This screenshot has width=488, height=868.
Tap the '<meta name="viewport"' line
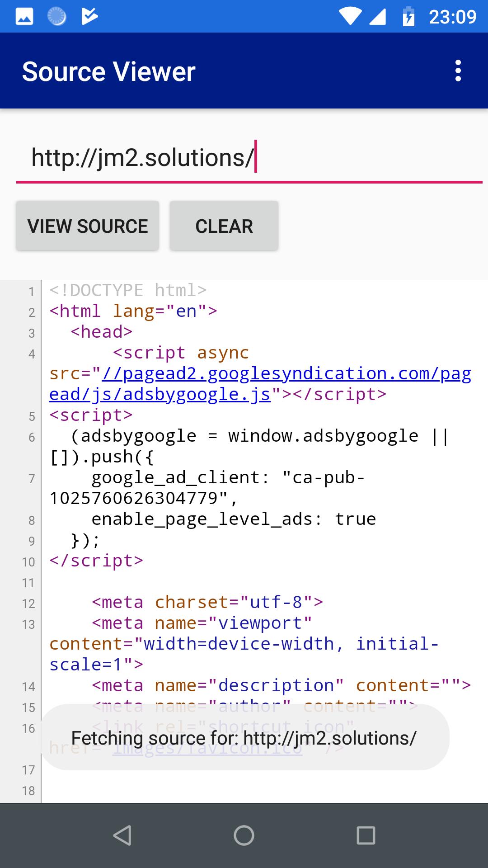click(x=202, y=623)
